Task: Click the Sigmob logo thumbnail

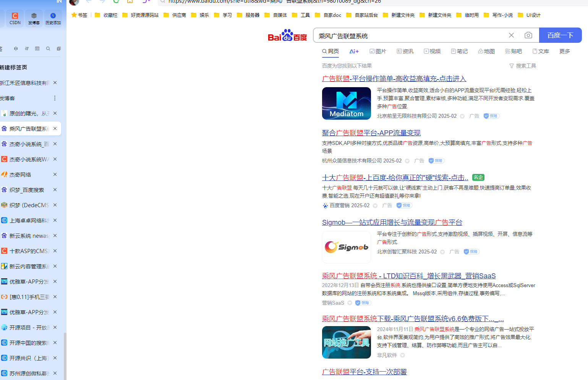Action: pos(347,247)
